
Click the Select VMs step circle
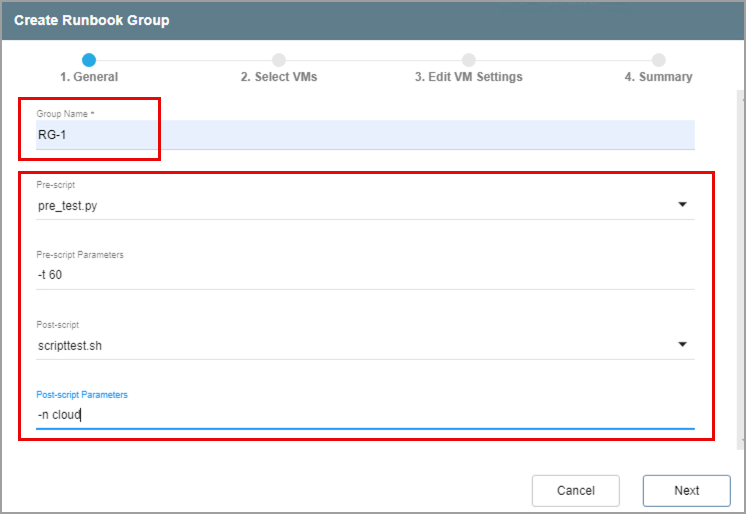click(x=279, y=60)
